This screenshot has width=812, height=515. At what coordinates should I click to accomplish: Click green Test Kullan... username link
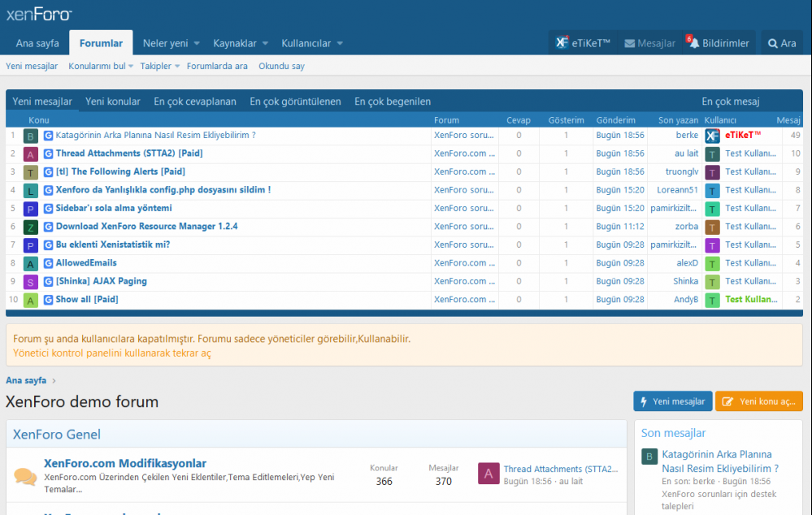point(751,299)
